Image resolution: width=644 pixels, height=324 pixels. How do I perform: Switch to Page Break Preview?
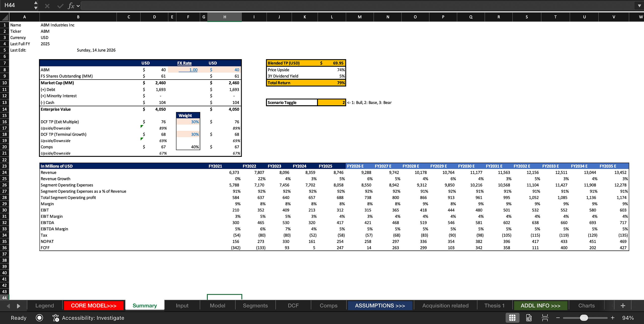click(545, 318)
